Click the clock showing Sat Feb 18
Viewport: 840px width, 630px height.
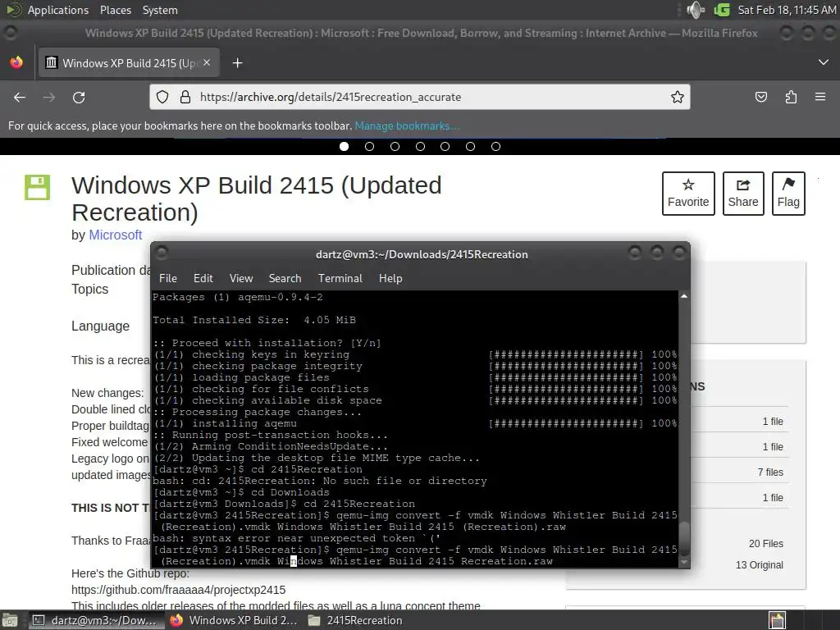pos(787,10)
